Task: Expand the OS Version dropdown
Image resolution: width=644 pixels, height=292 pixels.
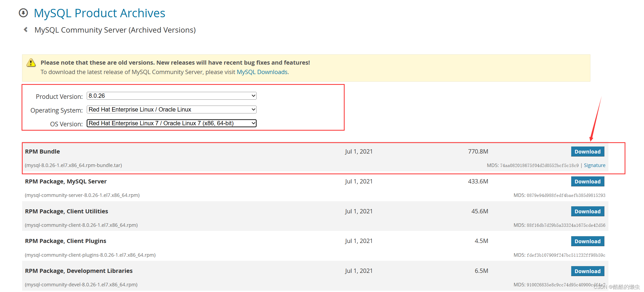Action: pyautogui.click(x=171, y=123)
